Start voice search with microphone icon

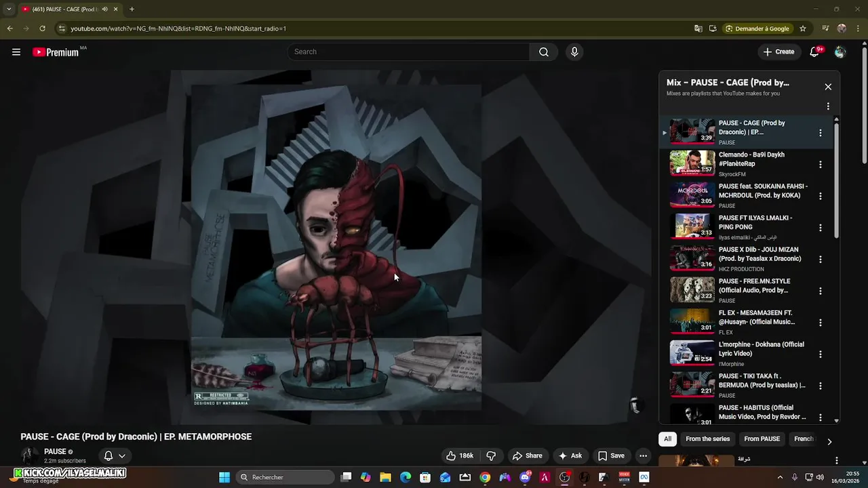click(574, 52)
